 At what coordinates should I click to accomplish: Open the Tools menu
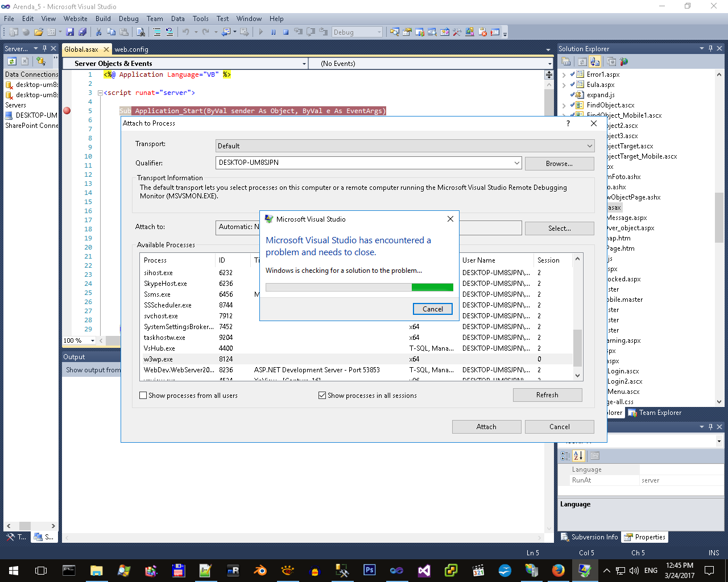[x=201, y=19]
